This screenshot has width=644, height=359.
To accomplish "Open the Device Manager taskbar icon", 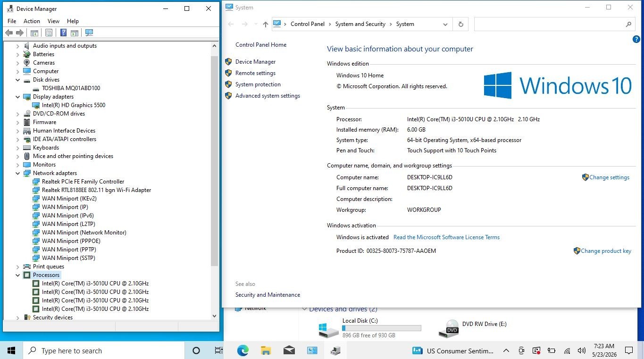I will (x=335, y=351).
